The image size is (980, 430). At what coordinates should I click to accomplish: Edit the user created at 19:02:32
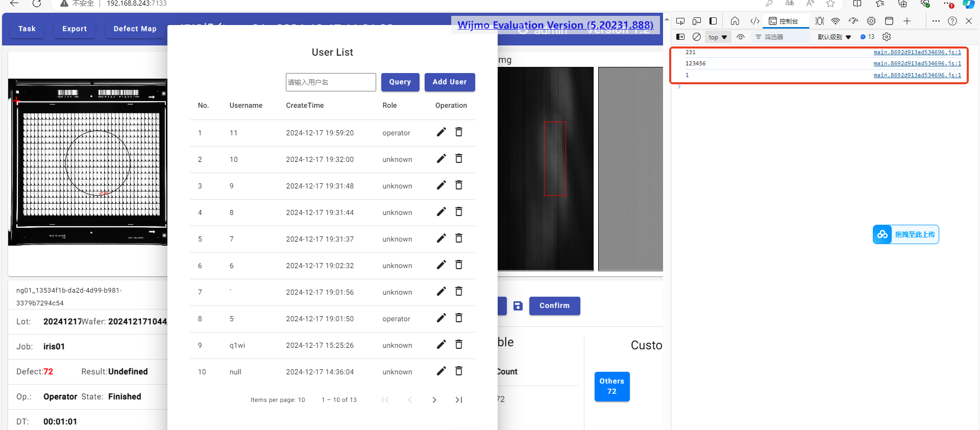coord(442,265)
